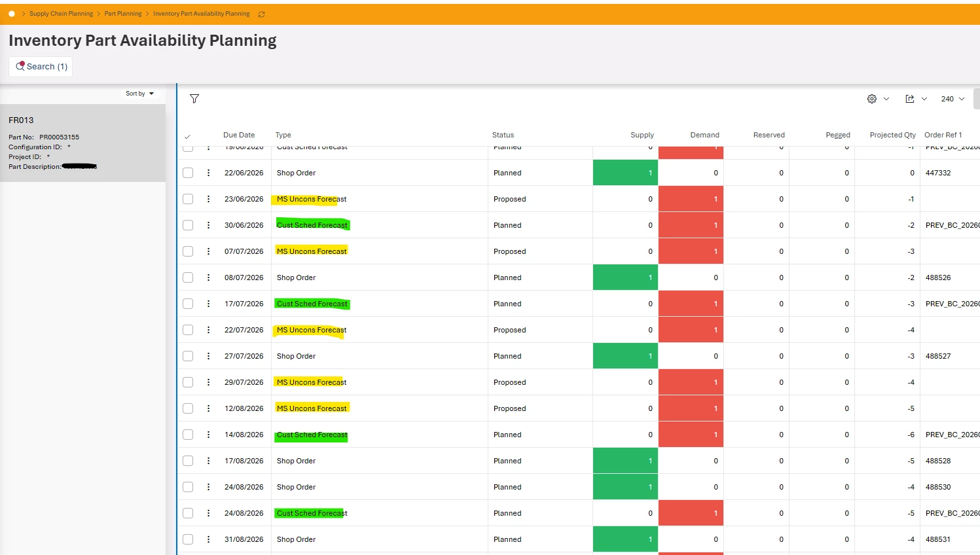Click green Supply cell for 27/07/2026
Viewport: 980px width, 555px height.
click(x=625, y=356)
